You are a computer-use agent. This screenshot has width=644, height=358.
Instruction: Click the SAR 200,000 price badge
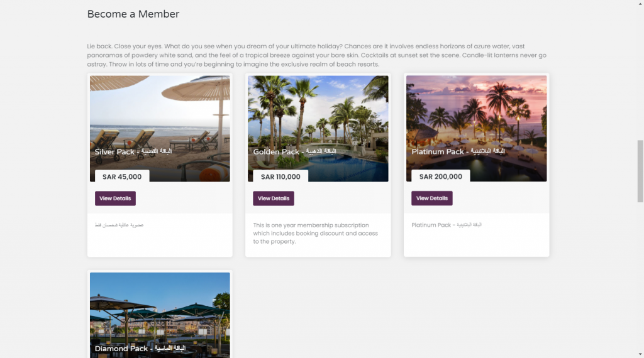pyautogui.click(x=440, y=177)
